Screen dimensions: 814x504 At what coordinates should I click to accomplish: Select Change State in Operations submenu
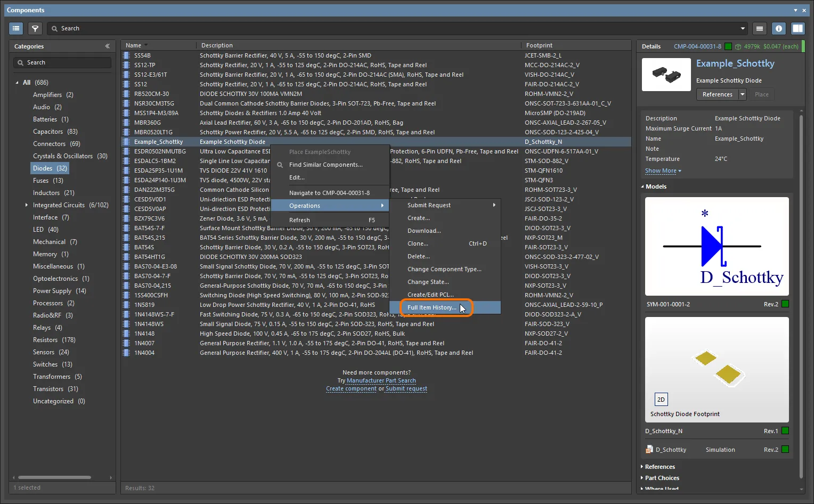pyautogui.click(x=428, y=282)
